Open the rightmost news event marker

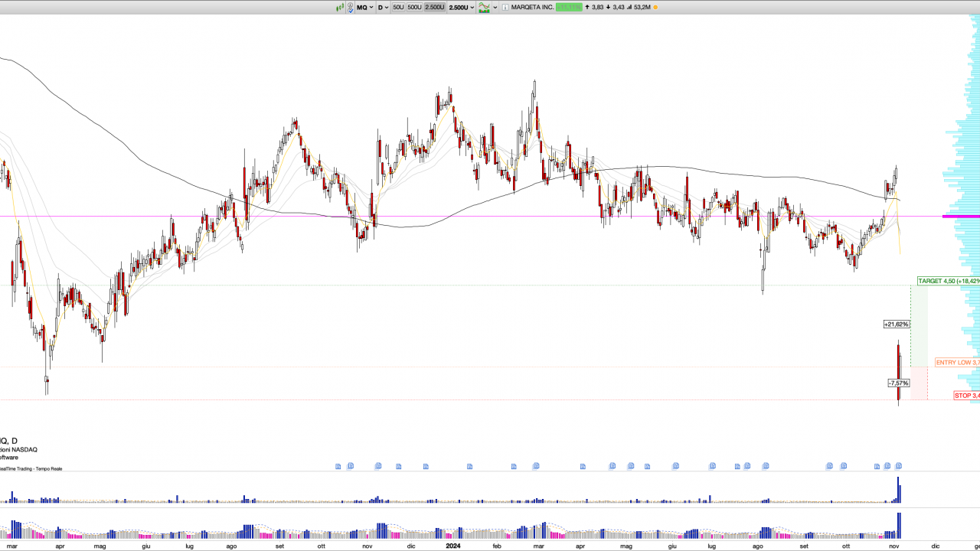click(899, 466)
